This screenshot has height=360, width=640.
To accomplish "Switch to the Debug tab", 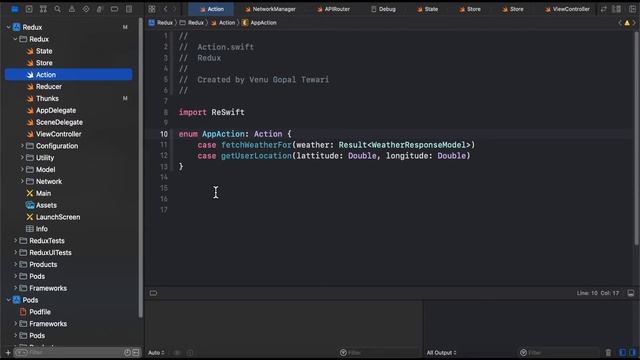I will (x=383, y=9).
